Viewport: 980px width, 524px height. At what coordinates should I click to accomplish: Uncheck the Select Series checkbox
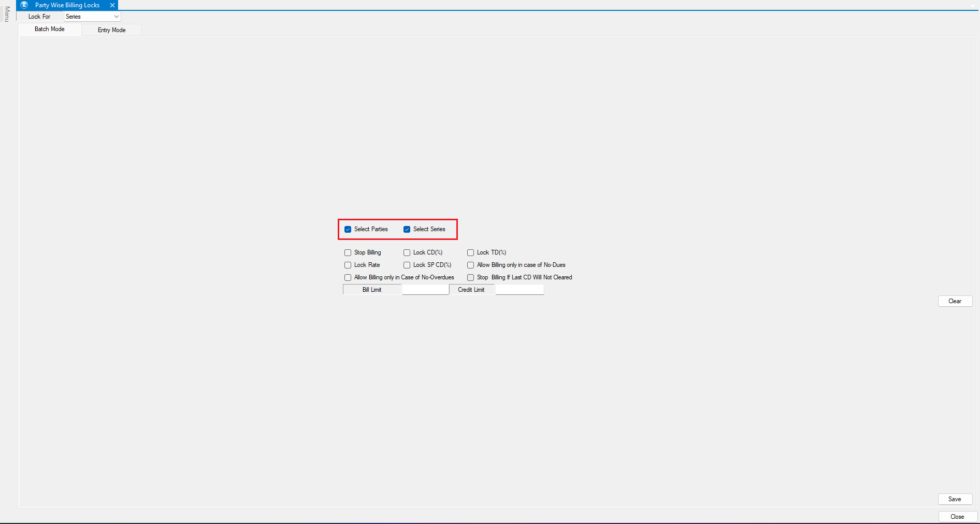pyautogui.click(x=407, y=230)
